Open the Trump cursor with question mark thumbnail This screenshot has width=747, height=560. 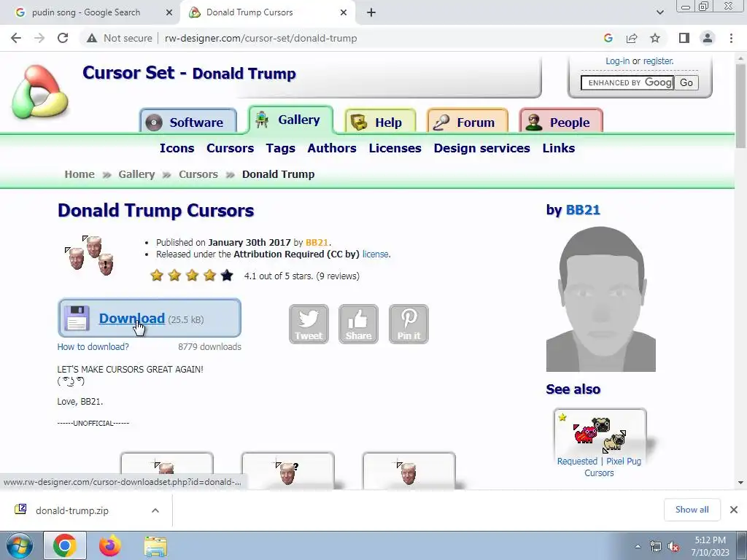coord(287,471)
